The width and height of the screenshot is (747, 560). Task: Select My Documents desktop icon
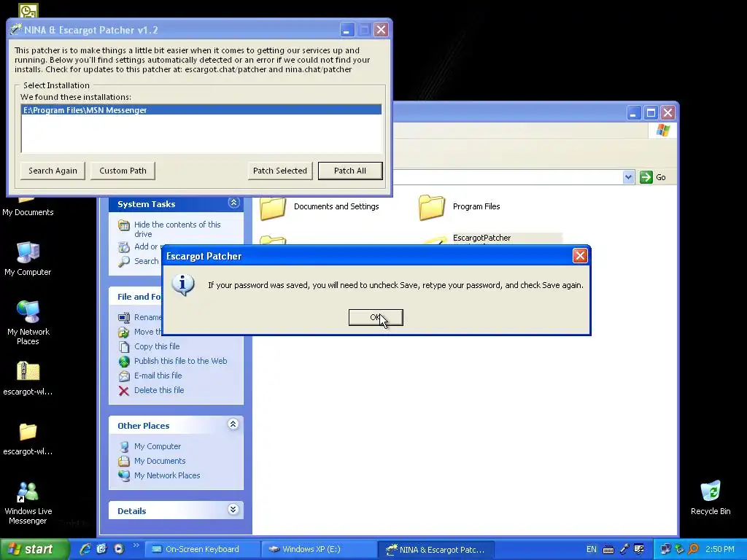coord(28,208)
